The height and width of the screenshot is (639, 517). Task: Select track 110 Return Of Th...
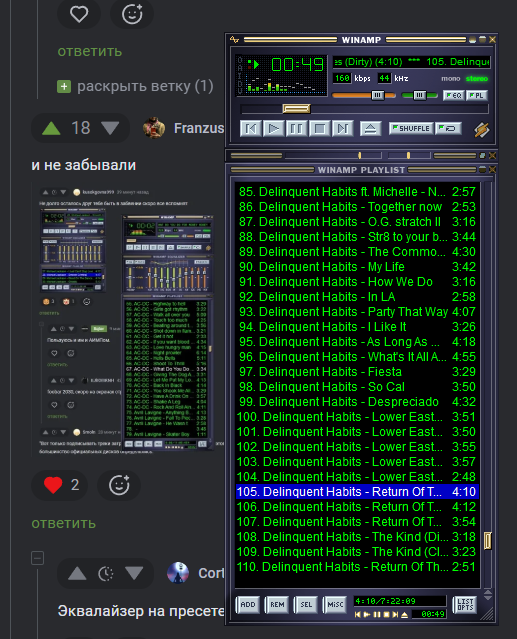pyautogui.click(x=357, y=566)
